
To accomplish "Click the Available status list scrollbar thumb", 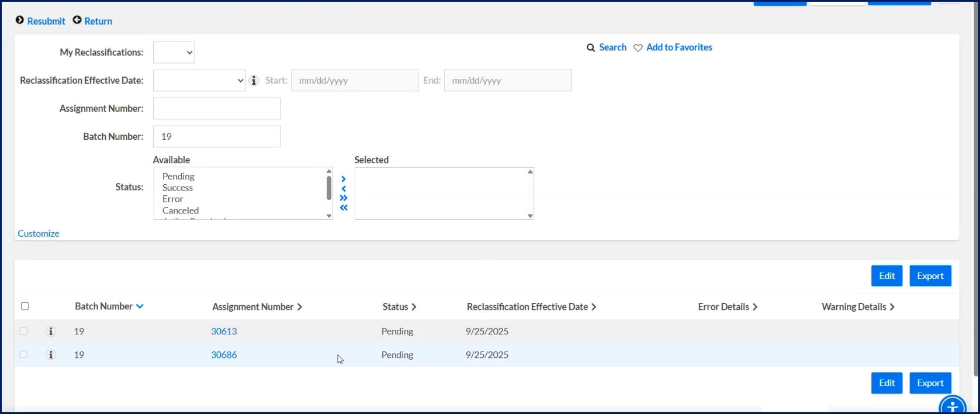I will (x=329, y=188).
